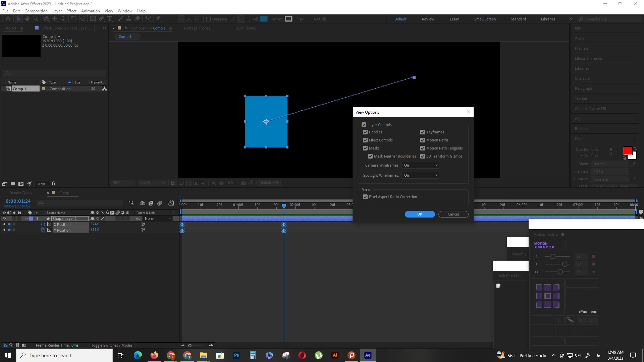Select the Pen tool
Viewport: 644px width, 362px height.
(x=101, y=19)
